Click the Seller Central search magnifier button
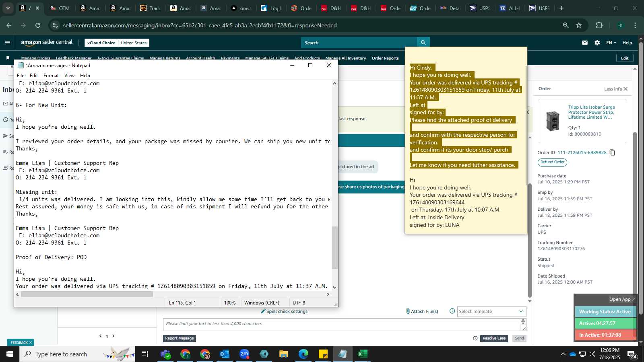 tap(423, 43)
